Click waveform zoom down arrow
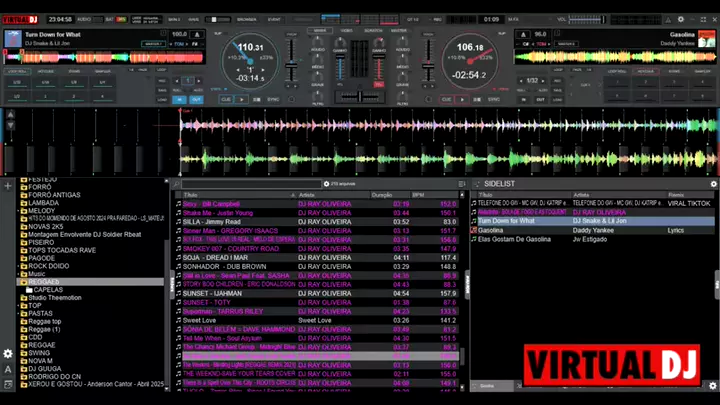The image size is (720, 405). [11, 125]
